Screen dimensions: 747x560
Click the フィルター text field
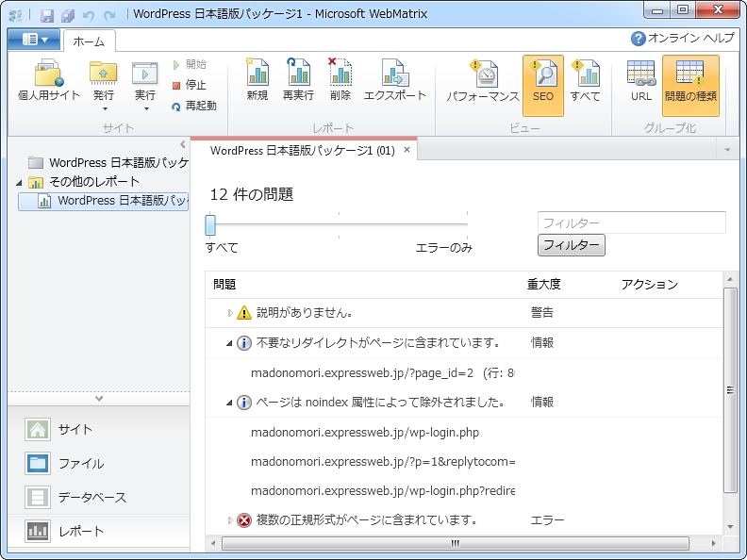click(x=631, y=222)
